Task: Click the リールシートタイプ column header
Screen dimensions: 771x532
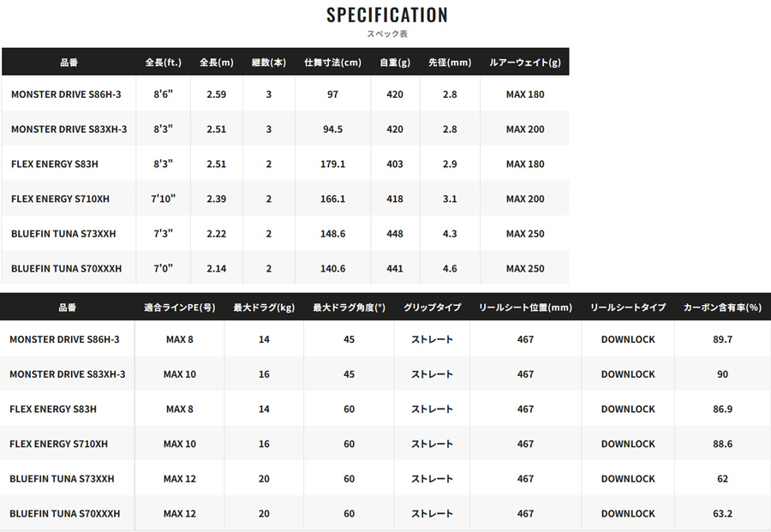Action: (x=627, y=307)
